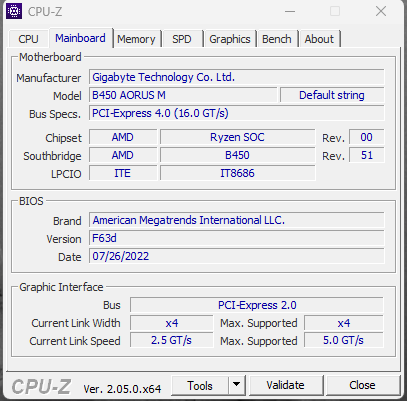Click the Tools button

point(200,385)
